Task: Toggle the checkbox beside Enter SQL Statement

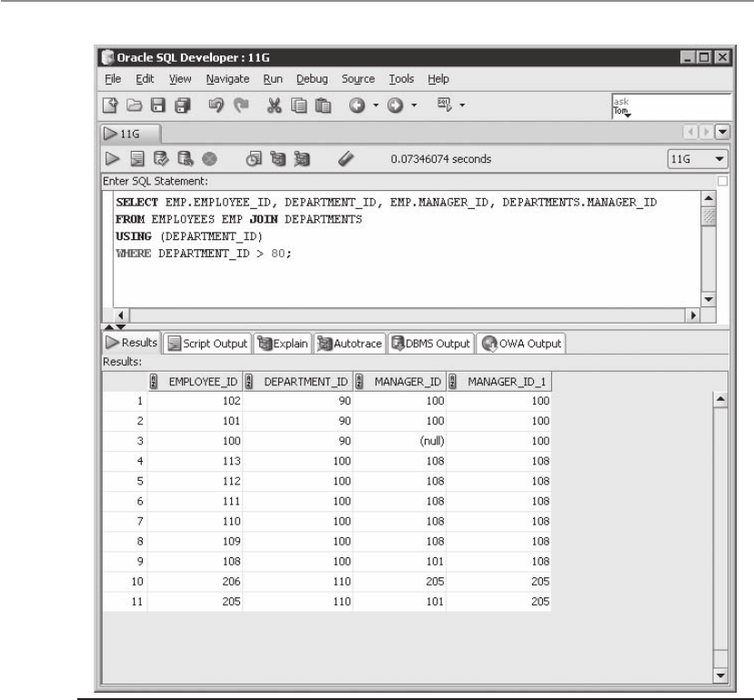Action: (x=722, y=181)
